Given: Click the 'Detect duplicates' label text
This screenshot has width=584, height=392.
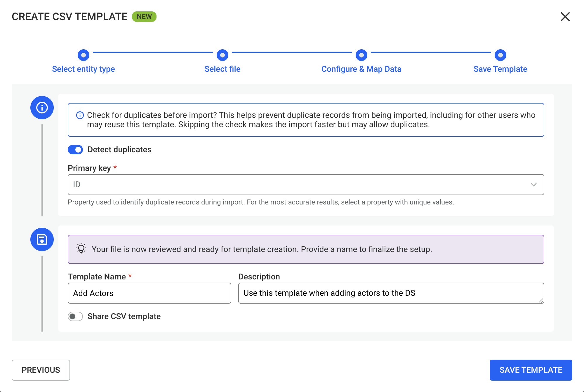Looking at the screenshot, I should 119,150.
